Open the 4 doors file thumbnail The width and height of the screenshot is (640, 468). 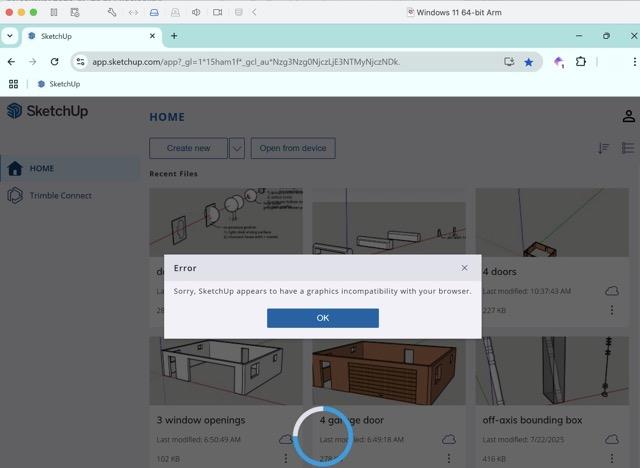click(552, 222)
